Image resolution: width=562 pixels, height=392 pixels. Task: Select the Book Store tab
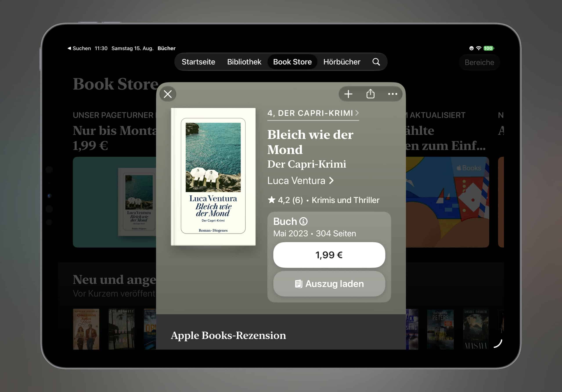point(292,62)
